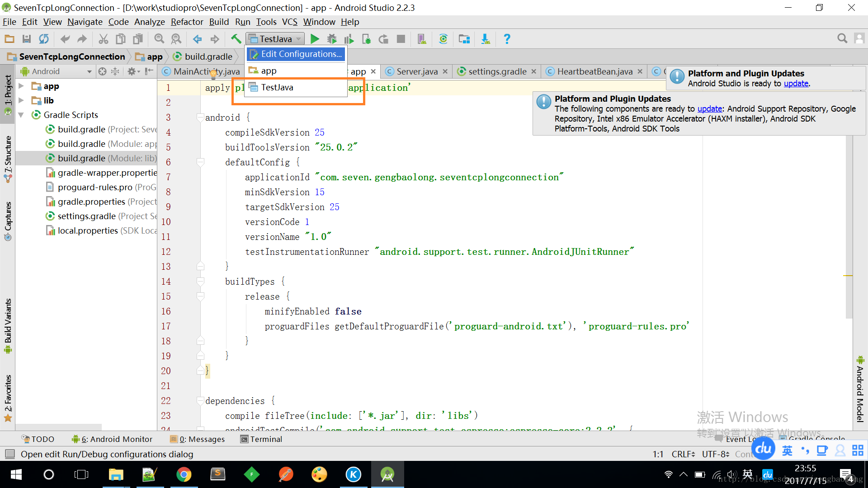This screenshot has height=488, width=868.
Task: Stop execution with the square icon
Action: (401, 39)
